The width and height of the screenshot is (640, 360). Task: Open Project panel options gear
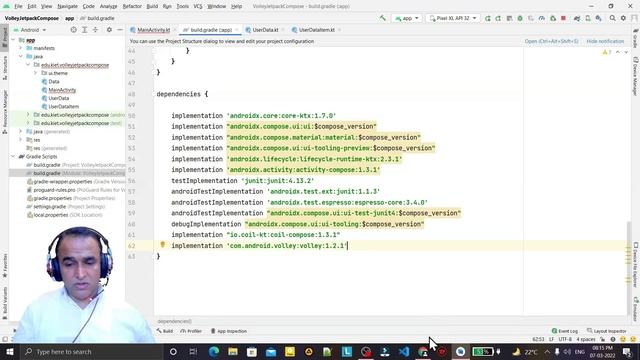(x=109, y=30)
